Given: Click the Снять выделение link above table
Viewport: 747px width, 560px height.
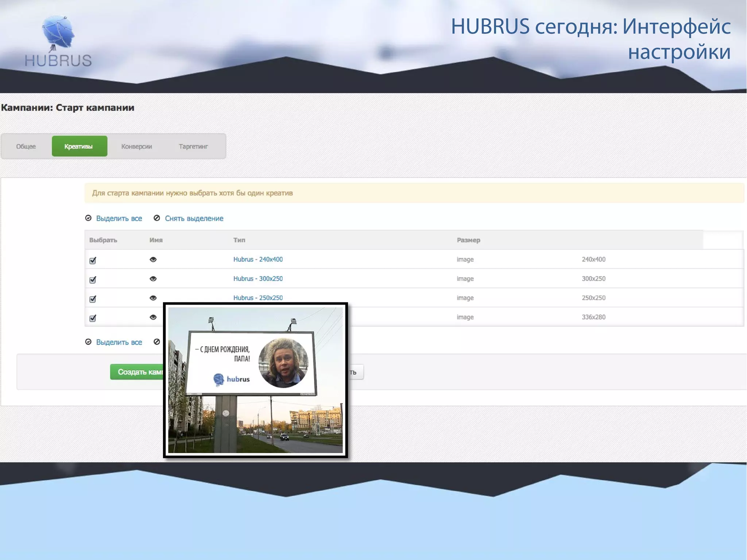Looking at the screenshot, I should pyautogui.click(x=194, y=218).
